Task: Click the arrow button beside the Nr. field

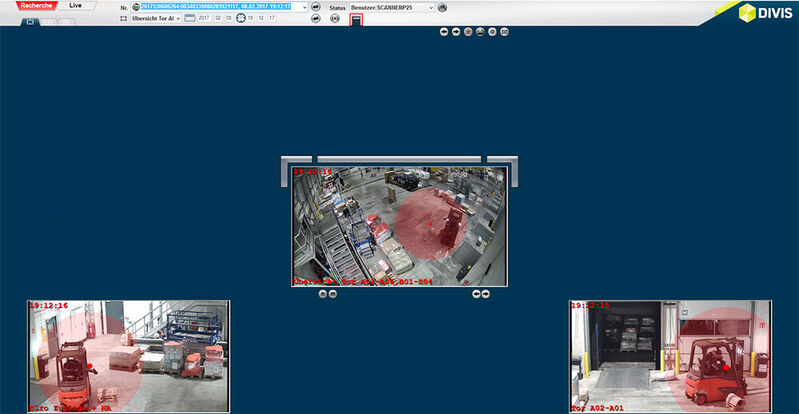Action: point(316,7)
